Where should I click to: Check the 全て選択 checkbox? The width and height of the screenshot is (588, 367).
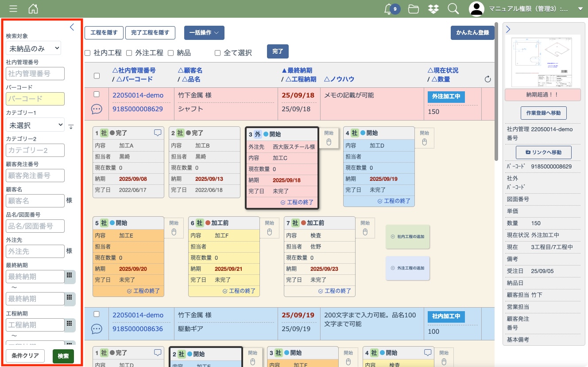(217, 53)
